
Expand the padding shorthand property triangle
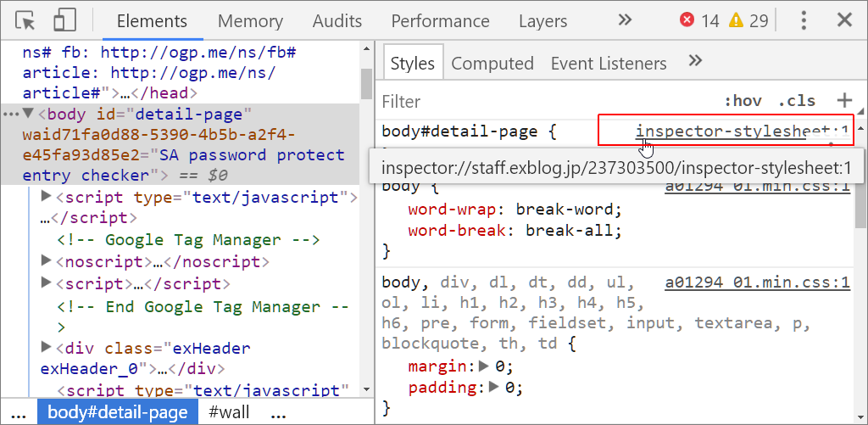494,387
